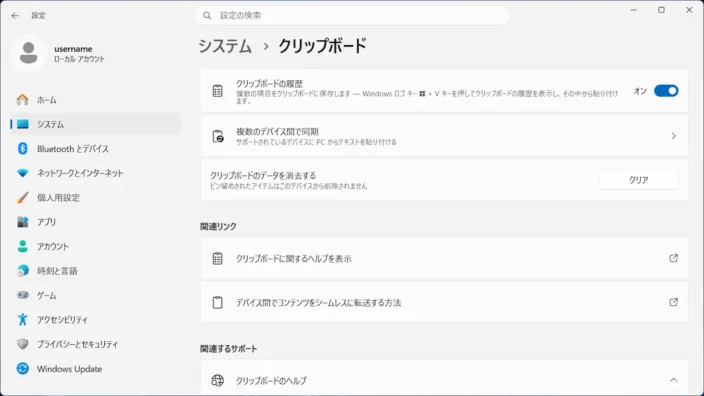The height and width of the screenshot is (396, 704).
Task: Open Bluetooth とデバイス settings
Action: pos(95,149)
